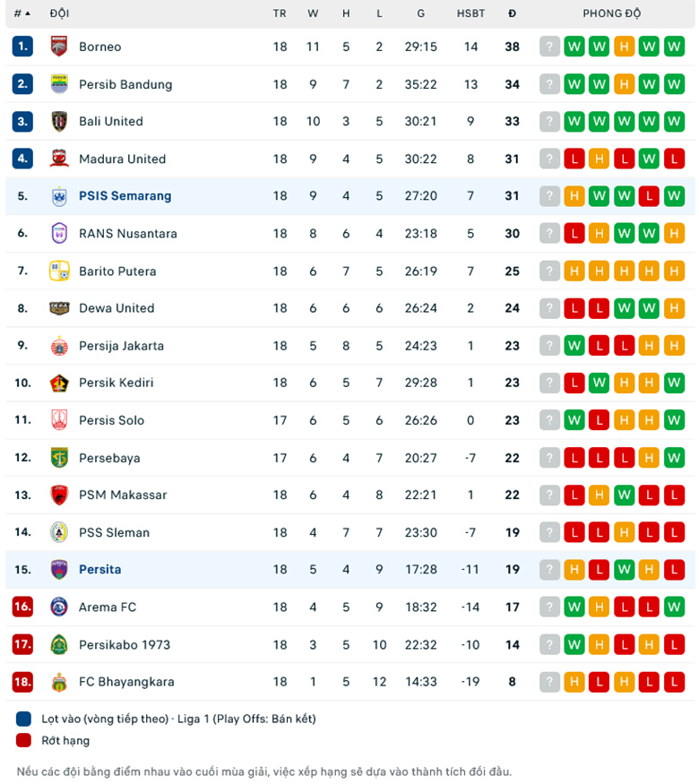Viewport: 699px width, 784px height.
Task: Toggle Persita's pending fixture '?' badge
Action: (548, 569)
